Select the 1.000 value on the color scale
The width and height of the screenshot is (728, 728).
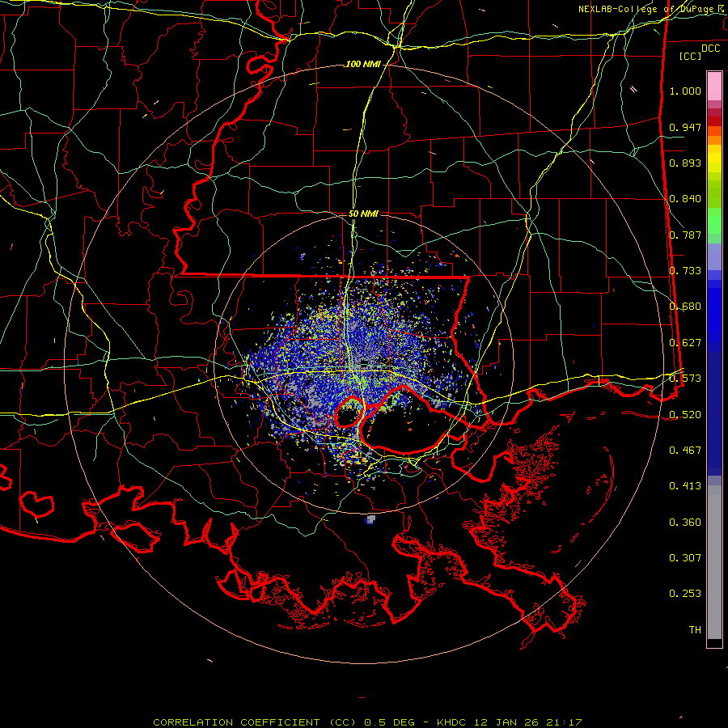click(685, 91)
